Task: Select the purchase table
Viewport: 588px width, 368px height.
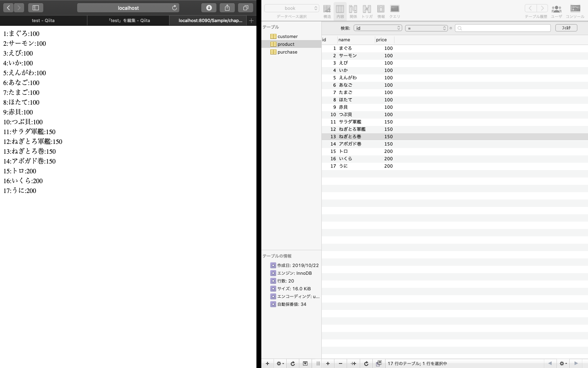Action: click(291, 52)
